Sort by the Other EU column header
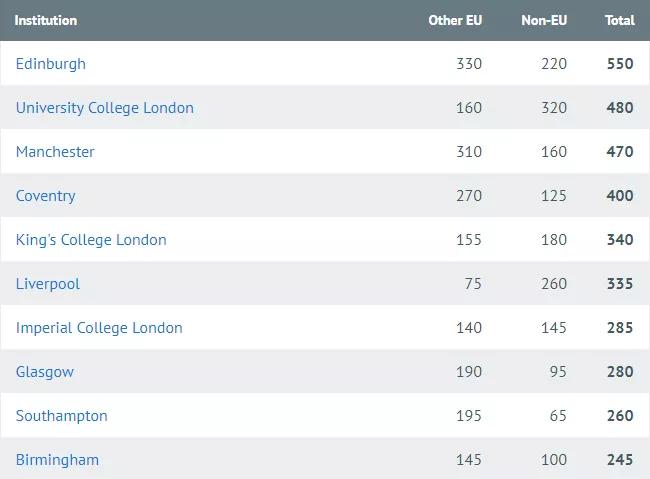The width and height of the screenshot is (650, 479). pos(455,20)
